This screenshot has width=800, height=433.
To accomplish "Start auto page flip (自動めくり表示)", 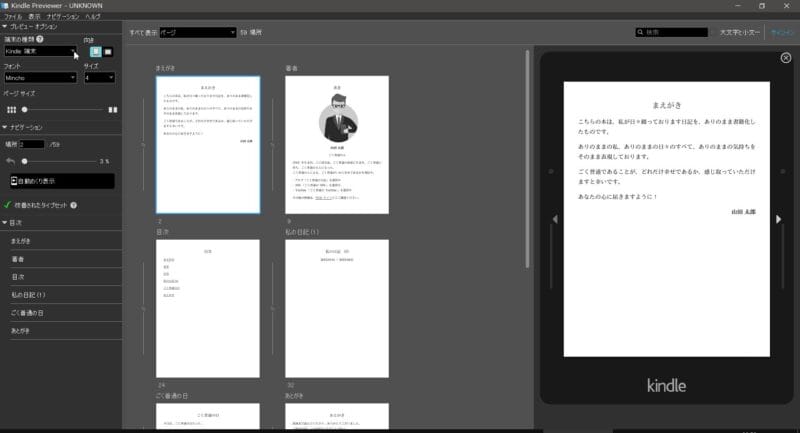I will (x=62, y=181).
